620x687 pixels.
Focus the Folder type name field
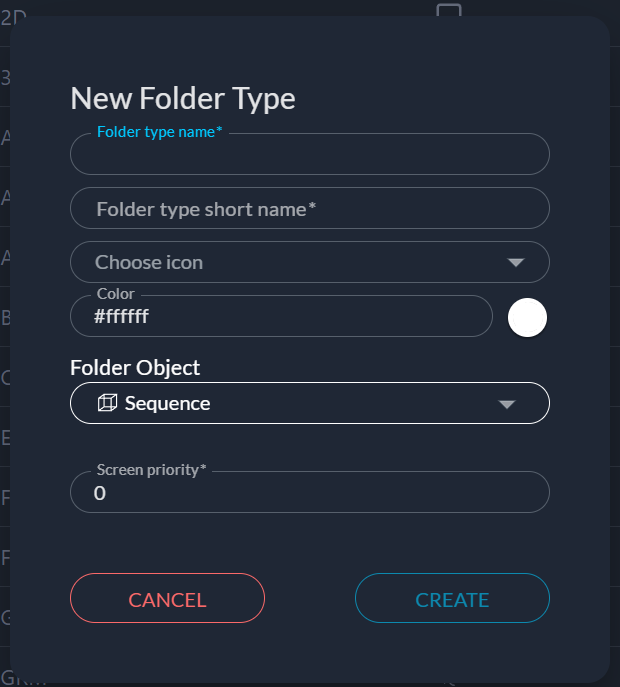pos(310,156)
